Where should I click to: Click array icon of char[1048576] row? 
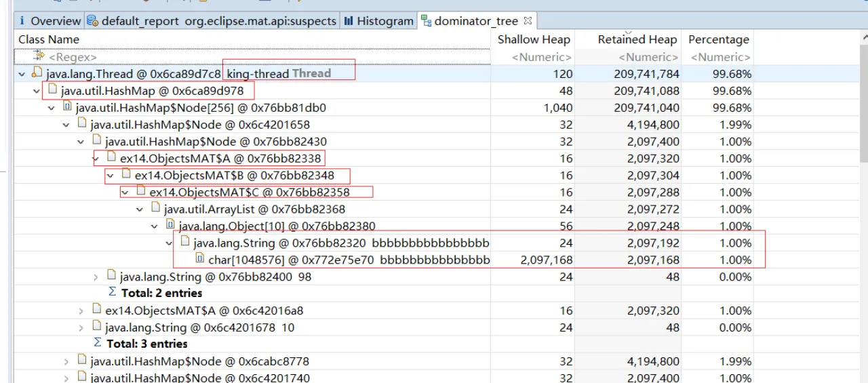tap(200, 260)
